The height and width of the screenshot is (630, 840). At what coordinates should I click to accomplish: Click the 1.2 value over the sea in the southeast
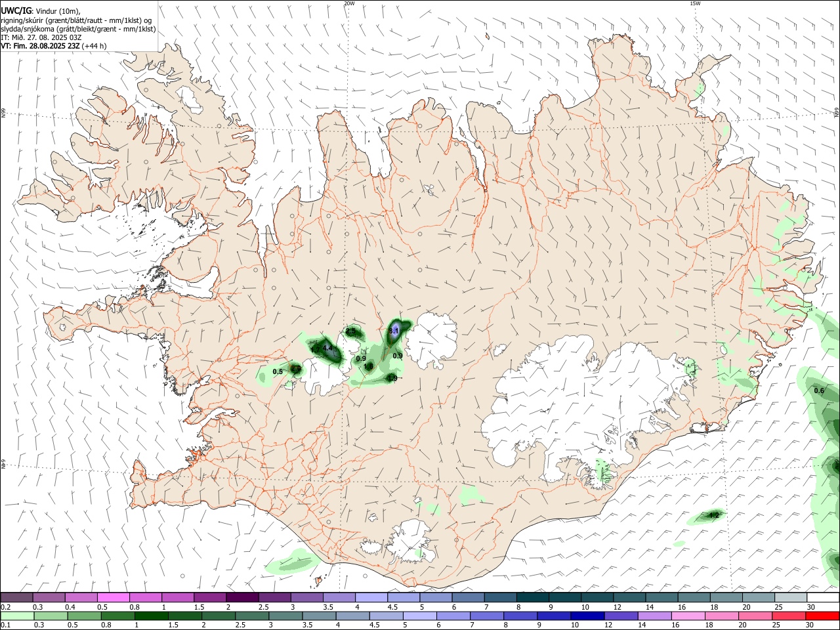(714, 516)
